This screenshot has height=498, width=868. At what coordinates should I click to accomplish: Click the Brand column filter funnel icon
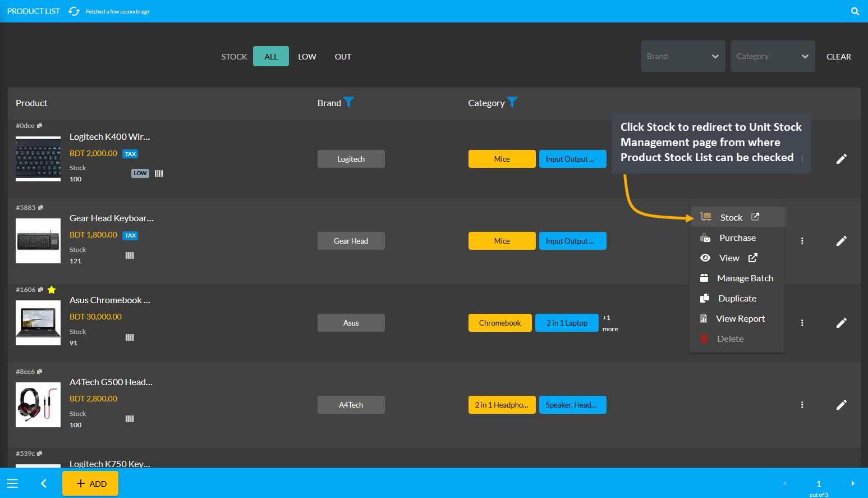[348, 102]
